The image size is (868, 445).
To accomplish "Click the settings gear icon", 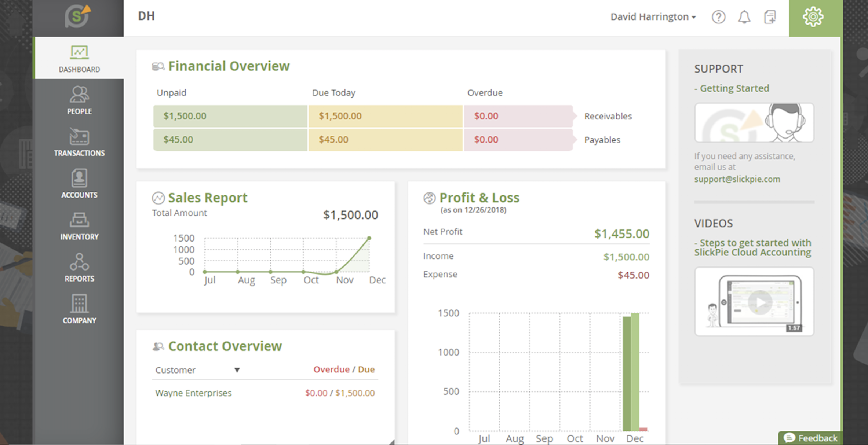I will 813,17.
